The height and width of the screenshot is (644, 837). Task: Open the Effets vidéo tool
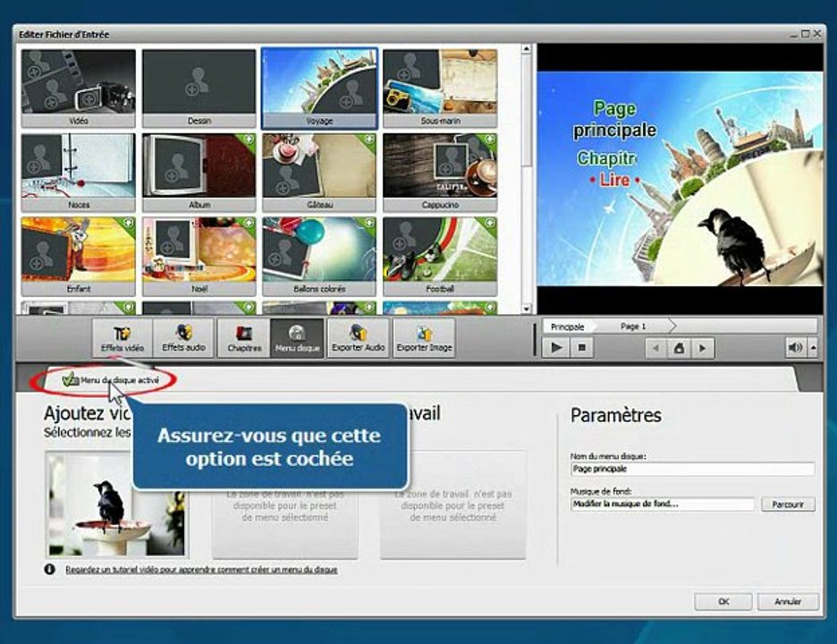point(123,338)
